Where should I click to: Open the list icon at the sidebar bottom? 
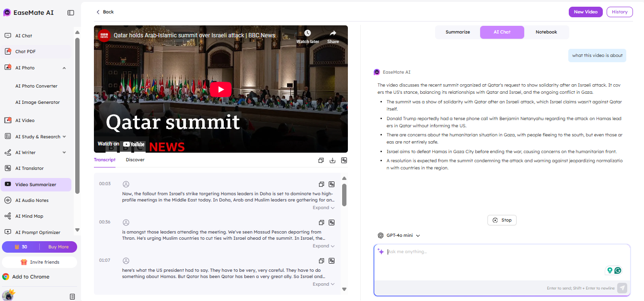tap(72, 297)
